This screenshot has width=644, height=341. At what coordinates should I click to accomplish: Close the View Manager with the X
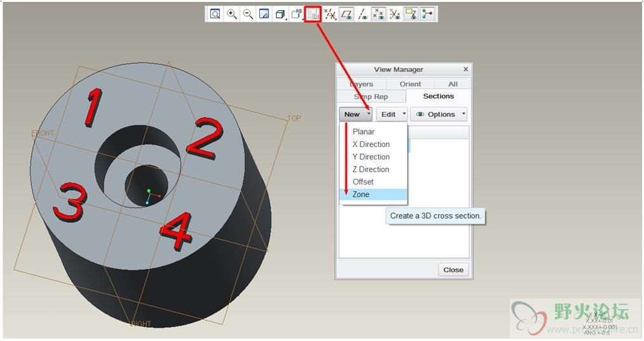465,69
